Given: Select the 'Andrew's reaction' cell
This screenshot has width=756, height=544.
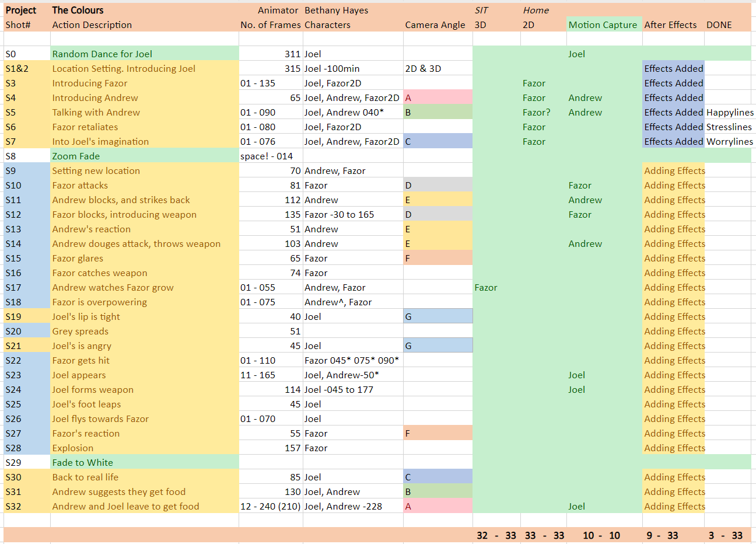Looking at the screenshot, I should [145, 229].
